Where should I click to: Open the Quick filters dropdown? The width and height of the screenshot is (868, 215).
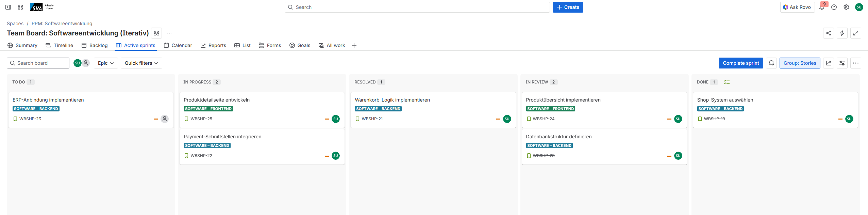tap(141, 63)
